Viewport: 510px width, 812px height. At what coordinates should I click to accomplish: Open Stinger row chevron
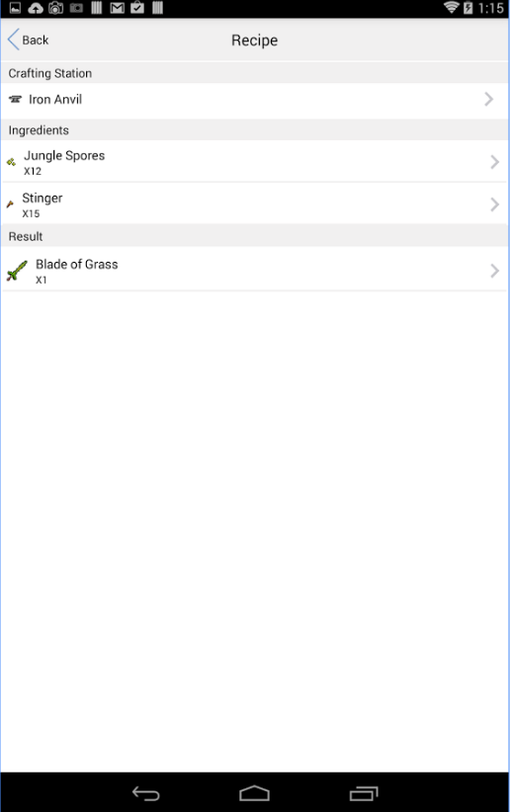pyautogui.click(x=494, y=204)
